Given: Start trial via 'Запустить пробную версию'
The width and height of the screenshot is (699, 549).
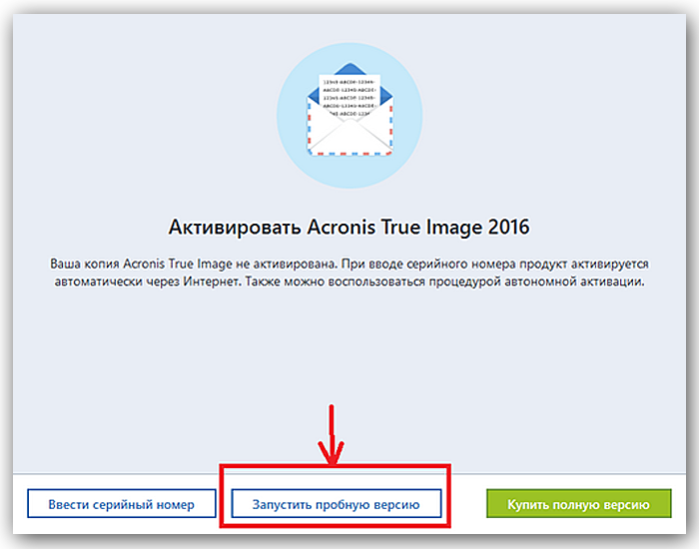Looking at the screenshot, I should point(337,504).
